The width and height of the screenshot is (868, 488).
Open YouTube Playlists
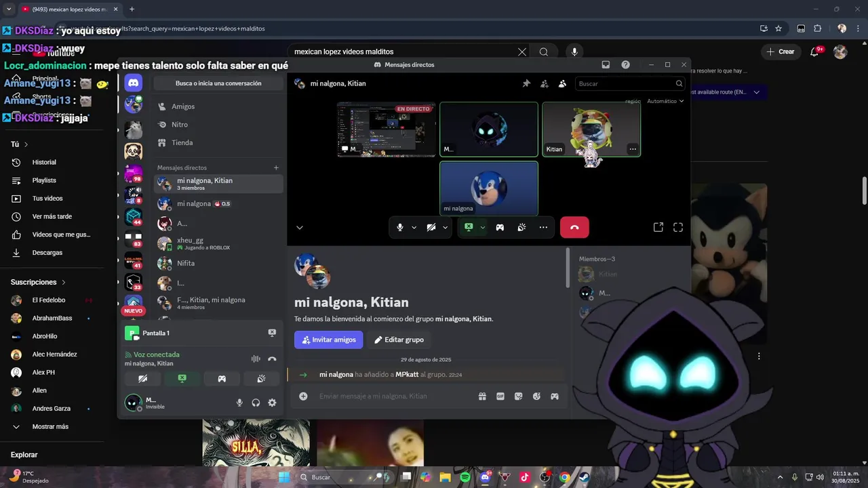tap(44, 180)
